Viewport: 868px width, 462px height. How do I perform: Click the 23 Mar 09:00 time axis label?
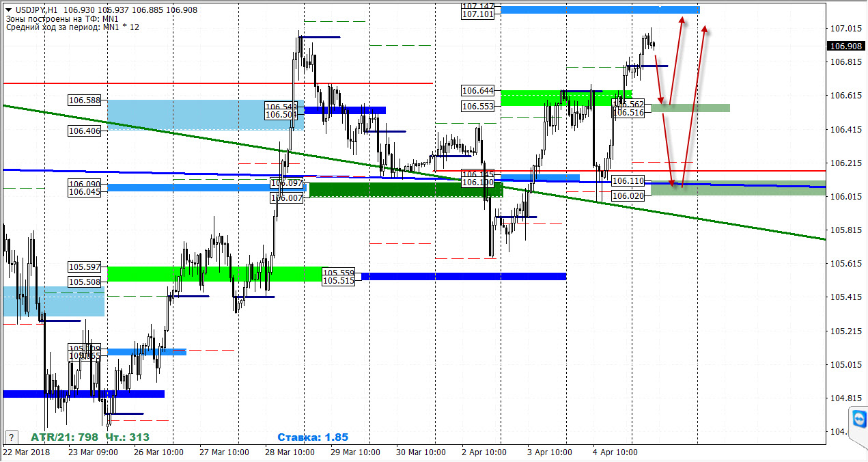pos(94,452)
